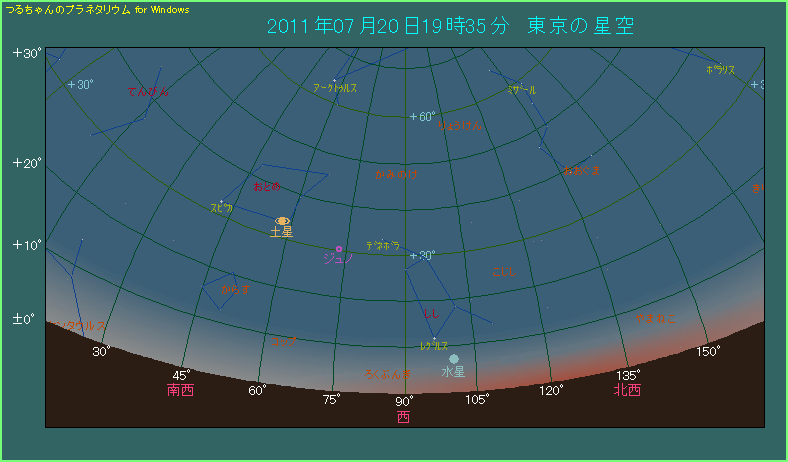The height and width of the screenshot is (462, 788).
Task: Click the 北西 northwest direction label
Action: 628,390
